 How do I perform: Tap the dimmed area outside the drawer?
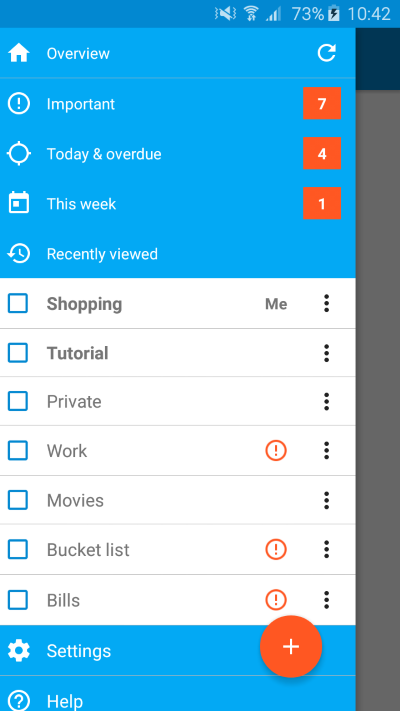(x=378, y=399)
